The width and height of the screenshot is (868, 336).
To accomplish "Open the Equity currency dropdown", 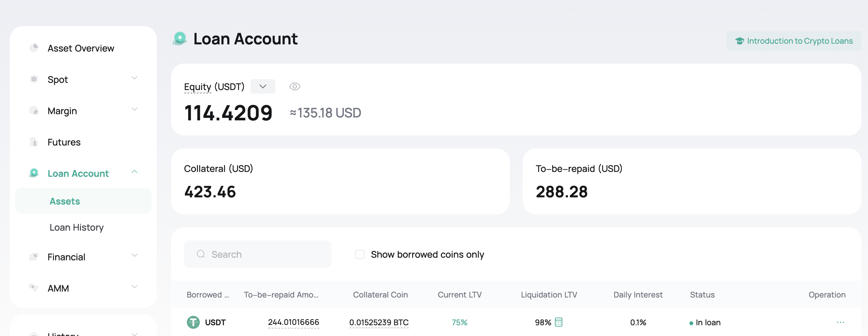I will pos(263,86).
